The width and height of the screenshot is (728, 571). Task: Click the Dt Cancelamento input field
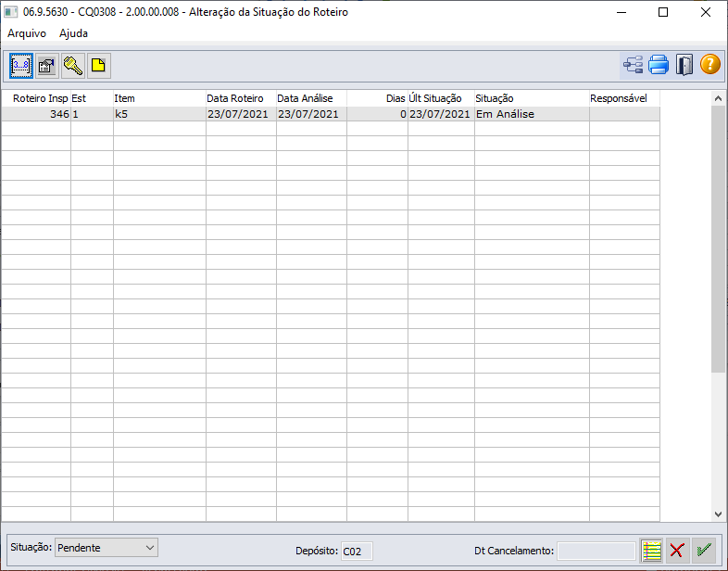point(596,552)
